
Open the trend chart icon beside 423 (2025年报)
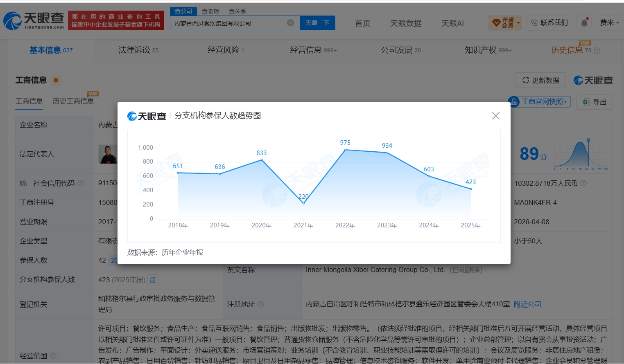pos(153,280)
